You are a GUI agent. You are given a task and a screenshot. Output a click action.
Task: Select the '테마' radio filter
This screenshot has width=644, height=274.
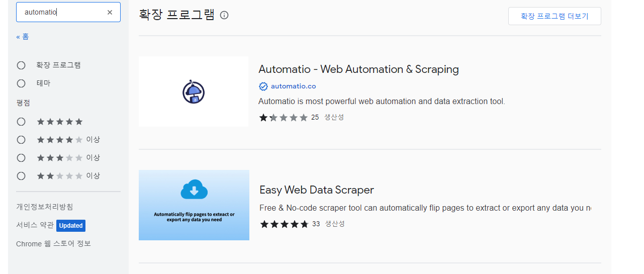(21, 83)
